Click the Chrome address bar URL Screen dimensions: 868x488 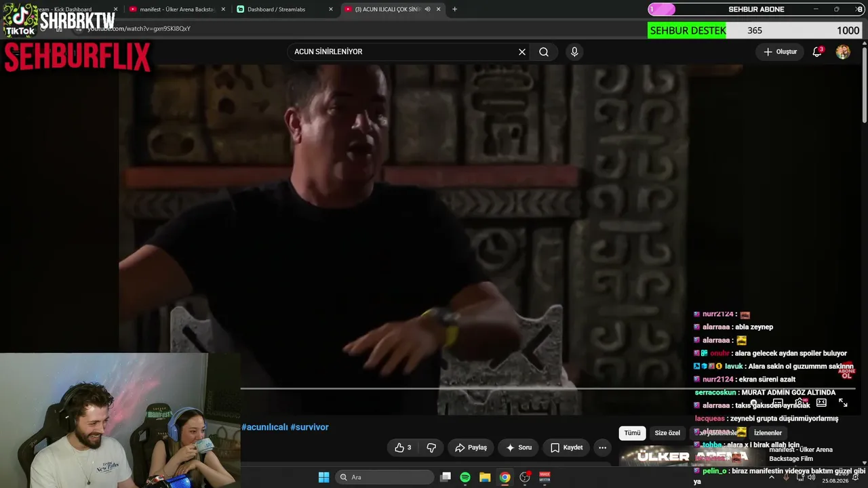click(x=139, y=28)
